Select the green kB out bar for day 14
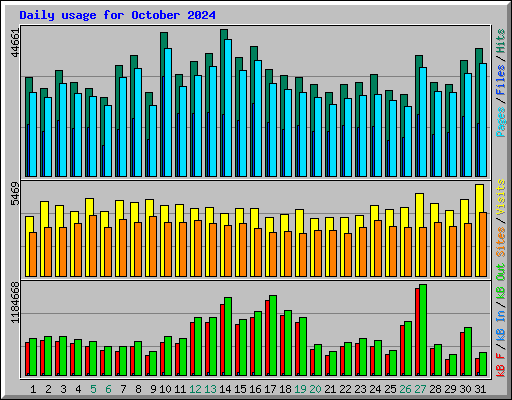Viewport: 512px width, 400px height. (x=228, y=337)
